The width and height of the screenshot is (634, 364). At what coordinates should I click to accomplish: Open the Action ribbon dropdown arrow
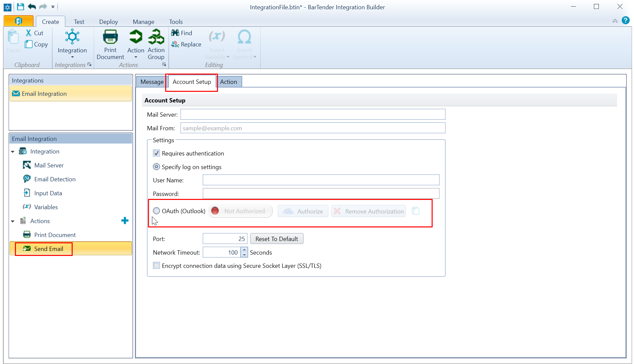click(x=136, y=57)
